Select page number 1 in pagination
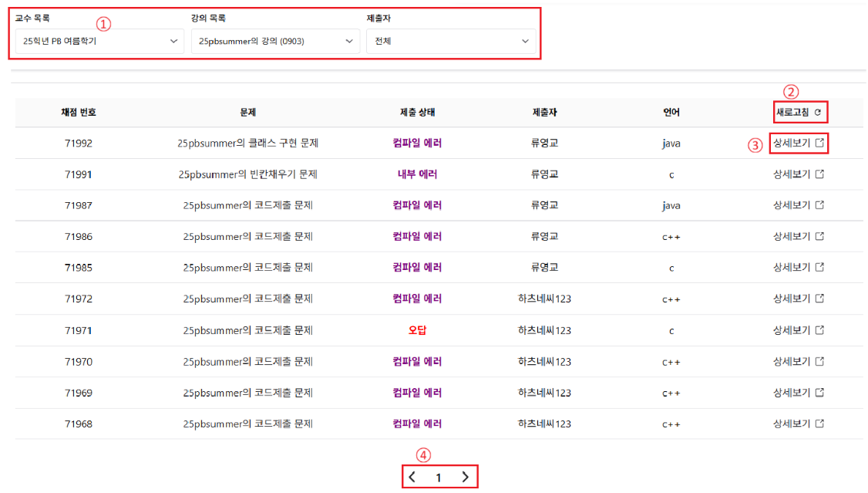This screenshot has width=868, height=493. pyautogui.click(x=439, y=478)
